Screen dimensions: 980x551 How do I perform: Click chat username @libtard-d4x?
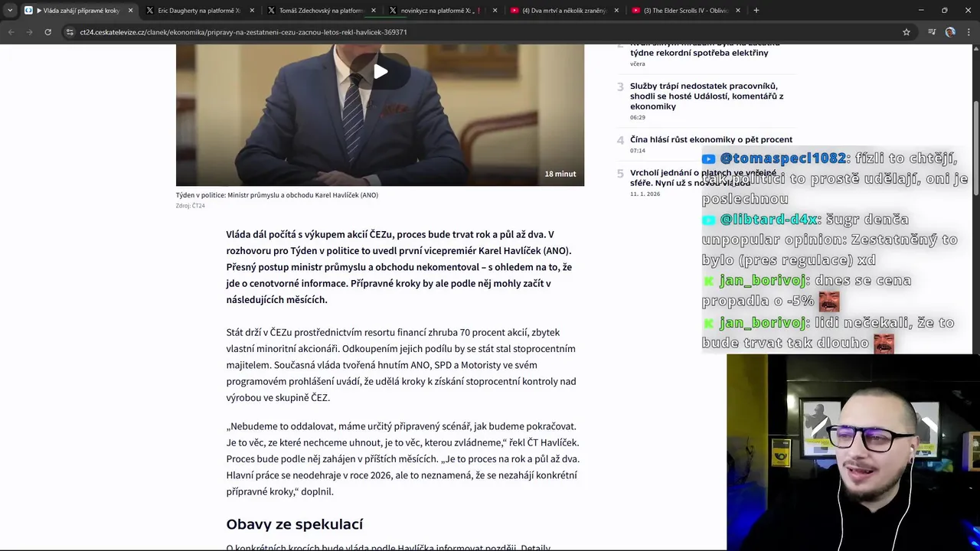[769, 220]
